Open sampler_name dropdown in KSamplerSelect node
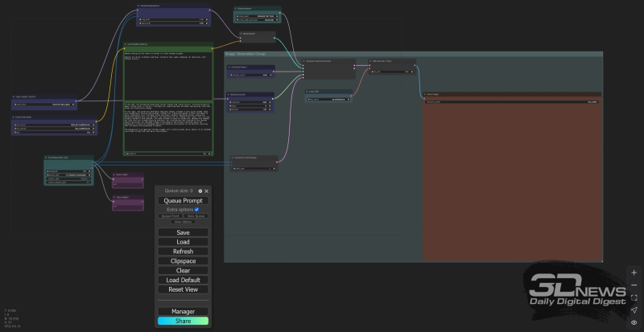644x332 pixels. [251, 75]
